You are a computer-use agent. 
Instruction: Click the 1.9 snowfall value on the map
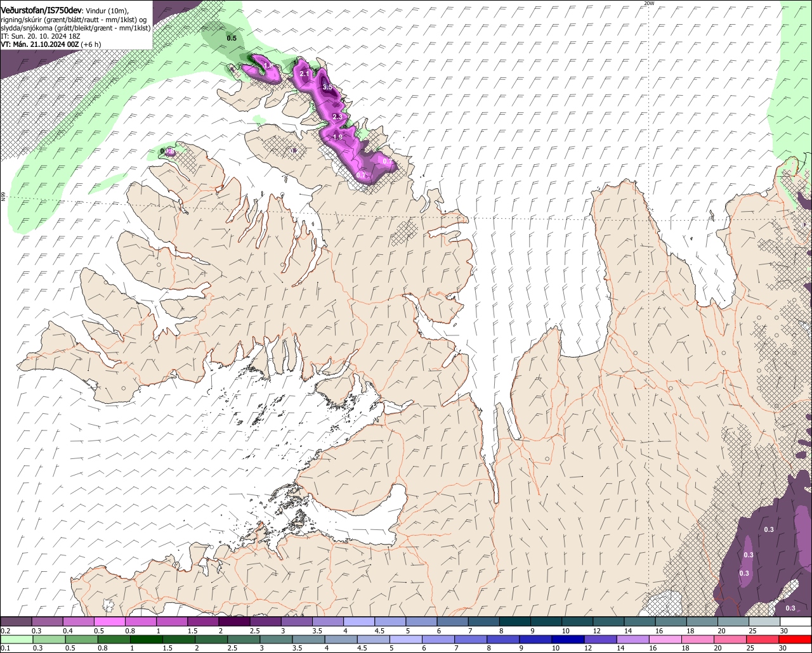click(337, 137)
